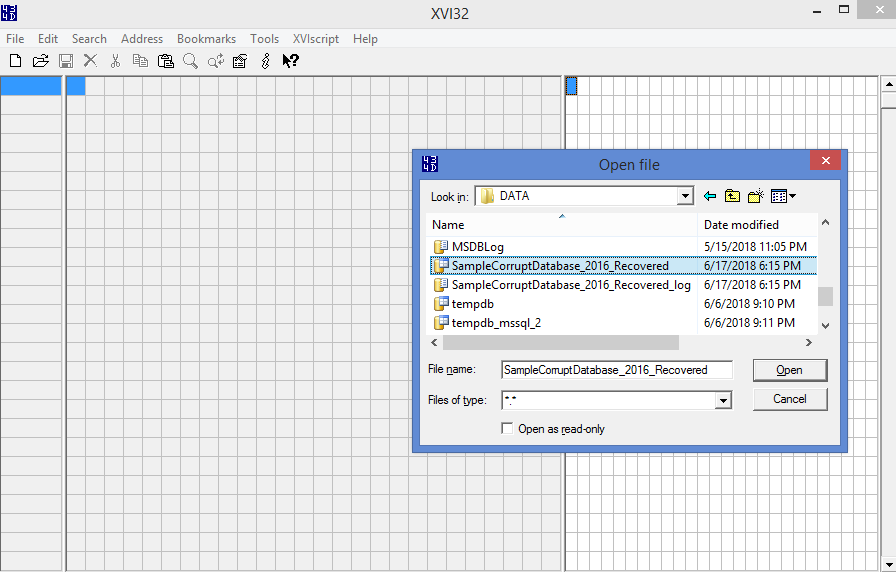
Task: Open the Help menu
Action: tap(365, 39)
